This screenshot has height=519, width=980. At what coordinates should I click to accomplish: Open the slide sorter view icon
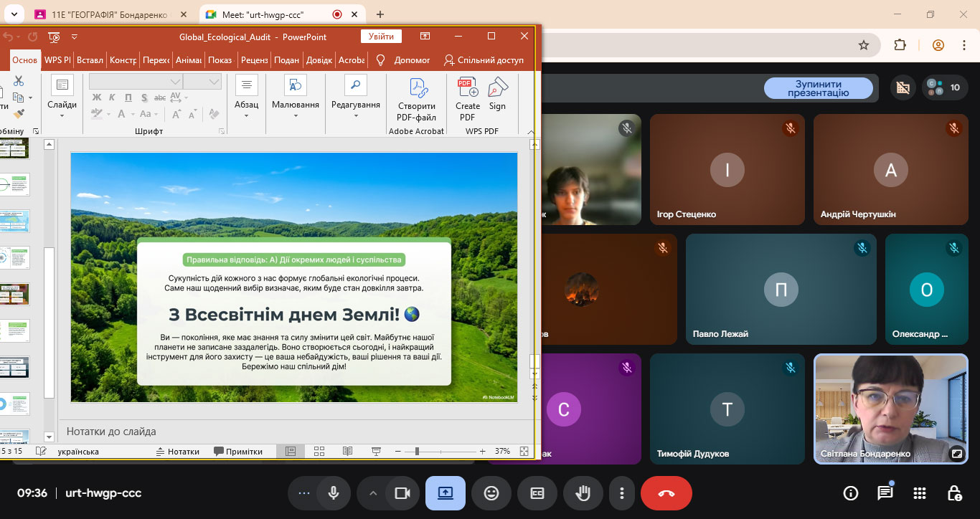(x=319, y=452)
